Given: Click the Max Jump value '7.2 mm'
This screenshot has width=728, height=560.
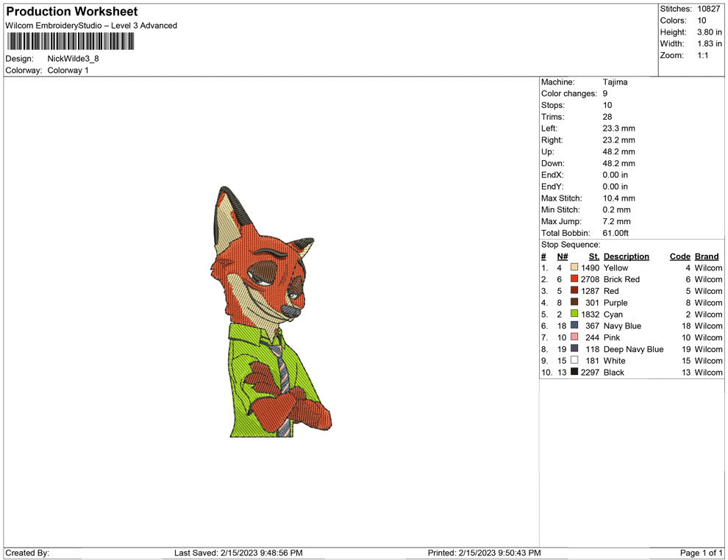Looking at the screenshot, I should 616,221.
